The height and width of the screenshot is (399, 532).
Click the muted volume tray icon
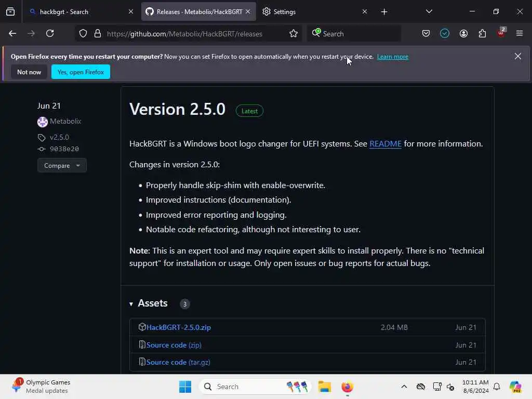(450, 387)
